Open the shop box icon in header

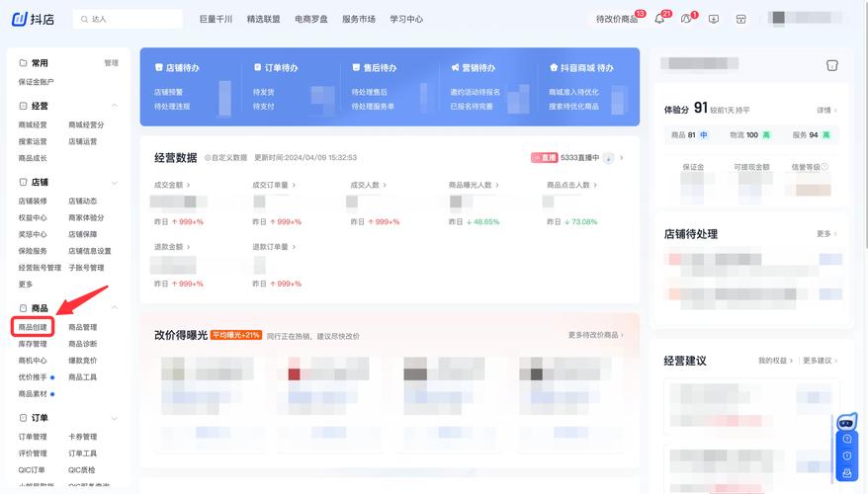pos(740,19)
